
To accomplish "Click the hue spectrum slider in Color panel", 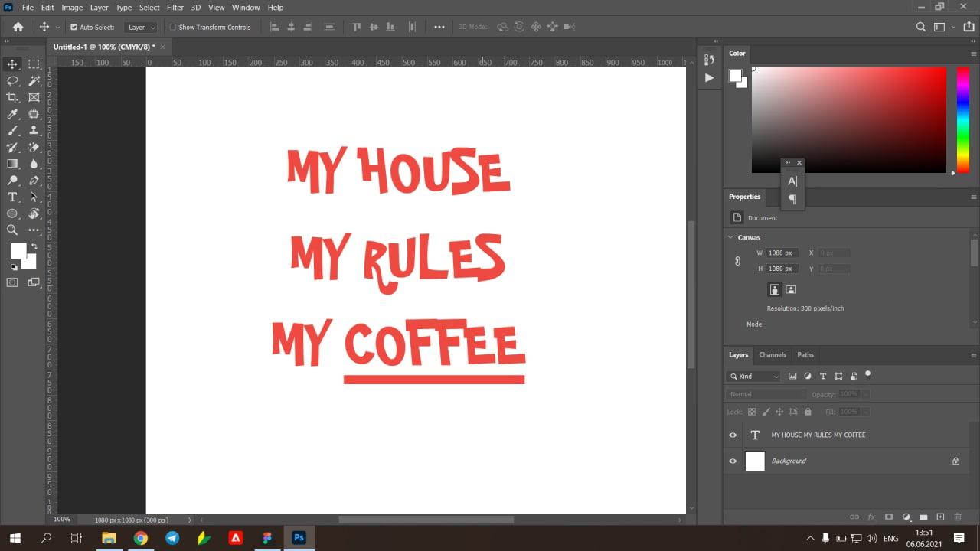I will tap(962, 119).
